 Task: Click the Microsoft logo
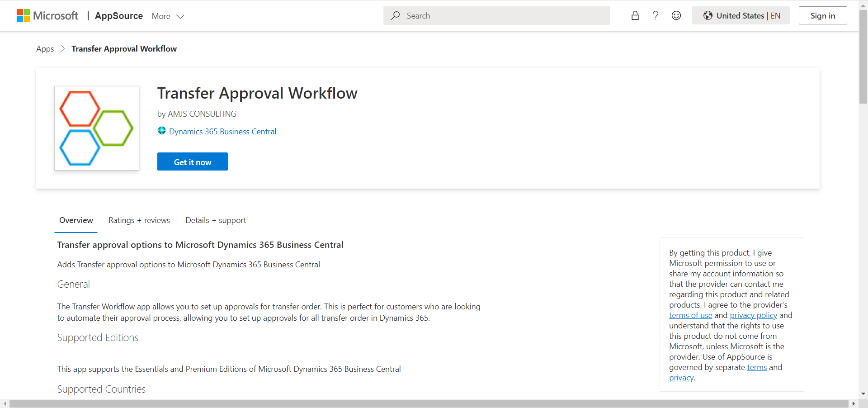click(47, 16)
